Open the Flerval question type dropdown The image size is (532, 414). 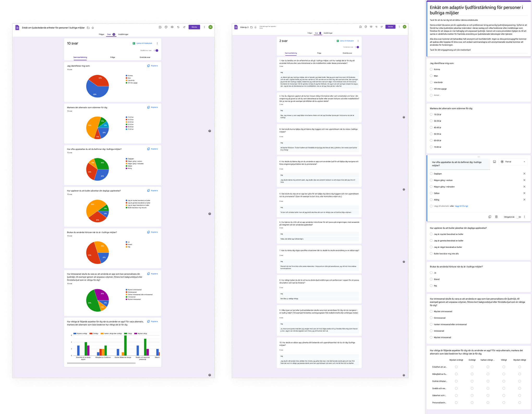click(x=513, y=162)
